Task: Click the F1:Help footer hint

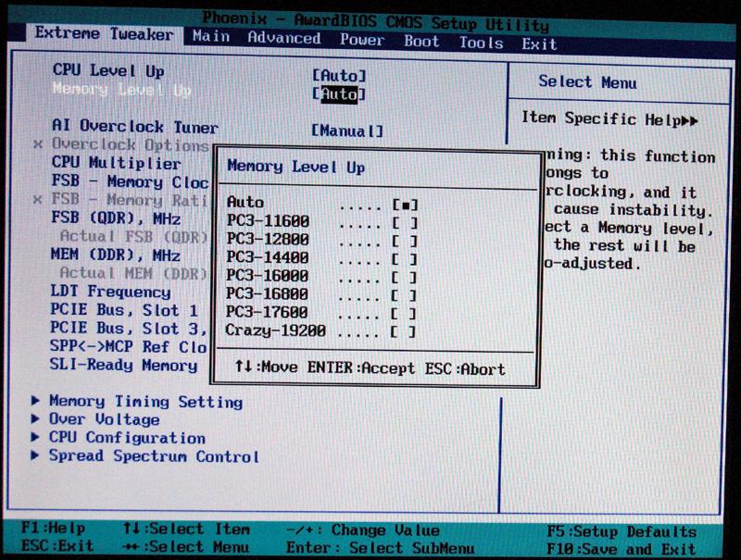Action: 54,528
